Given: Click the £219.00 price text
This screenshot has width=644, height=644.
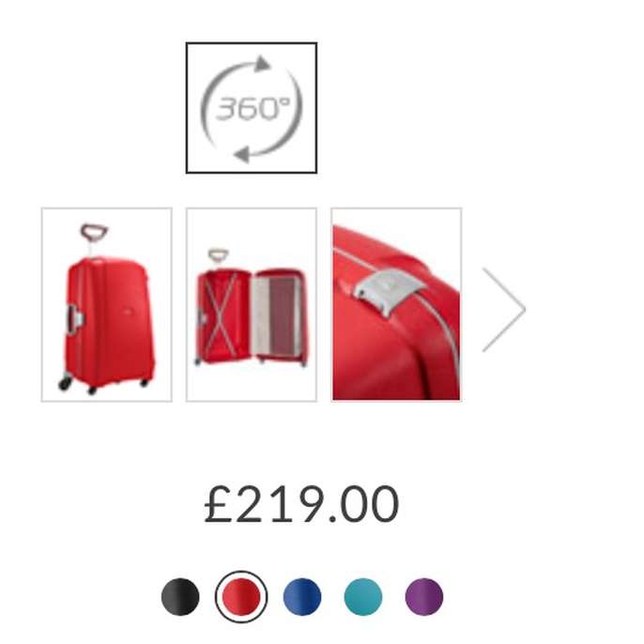Looking at the screenshot, I should coord(301,503).
